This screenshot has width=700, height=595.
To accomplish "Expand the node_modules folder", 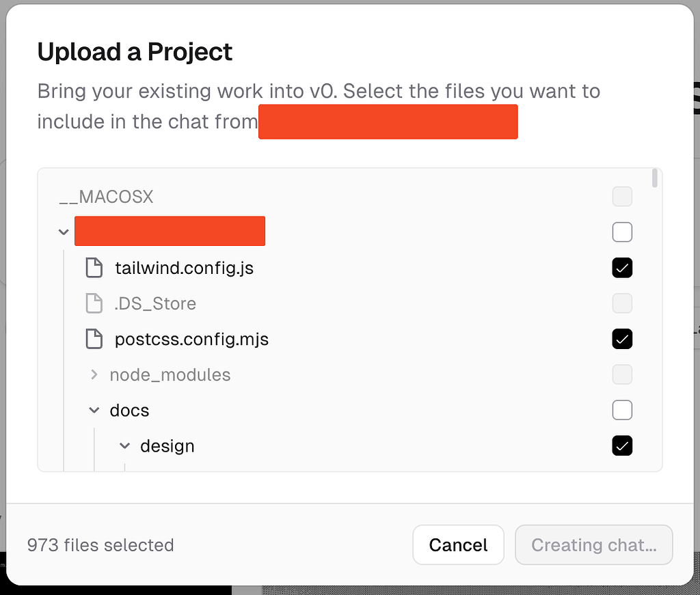I will coord(94,374).
